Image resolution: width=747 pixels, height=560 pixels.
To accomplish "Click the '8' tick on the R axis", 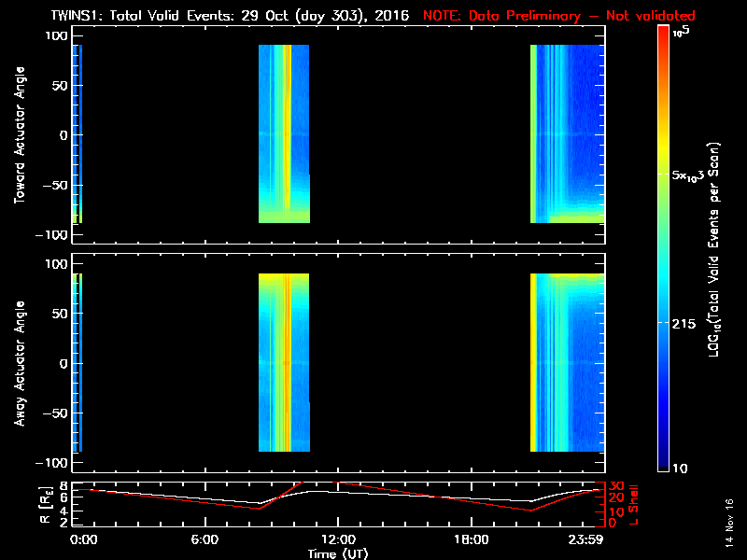I will point(64,486).
